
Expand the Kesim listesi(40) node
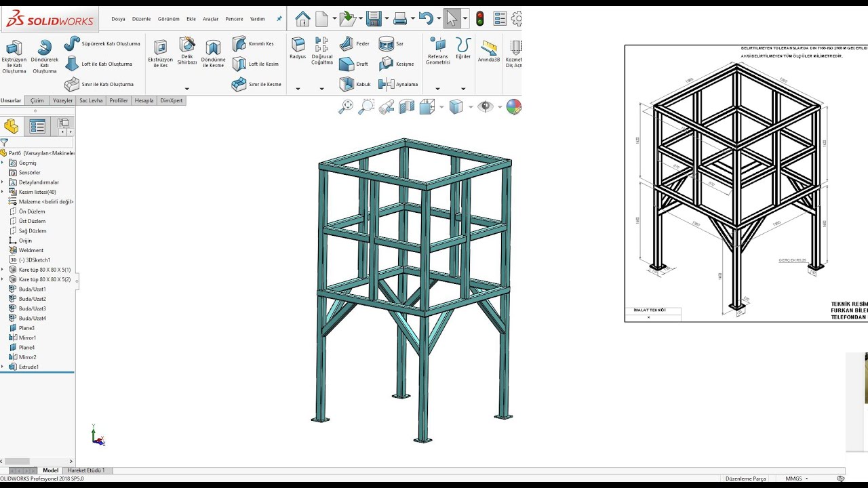[x=3, y=192]
